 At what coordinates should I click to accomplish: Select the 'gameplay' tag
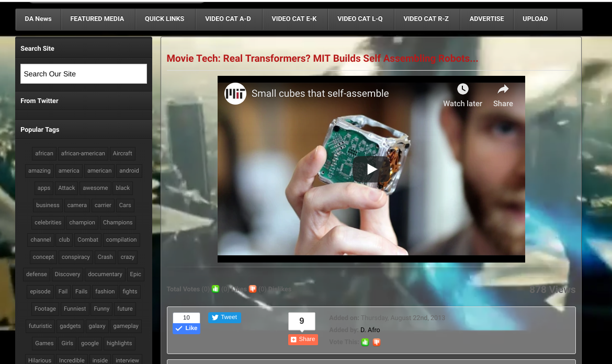126,326
